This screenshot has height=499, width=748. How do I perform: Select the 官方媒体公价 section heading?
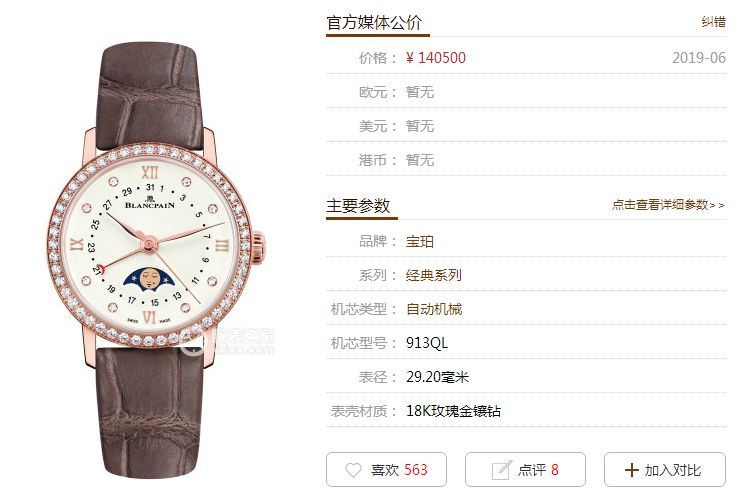pyautogui.click(x=374, y=22)
